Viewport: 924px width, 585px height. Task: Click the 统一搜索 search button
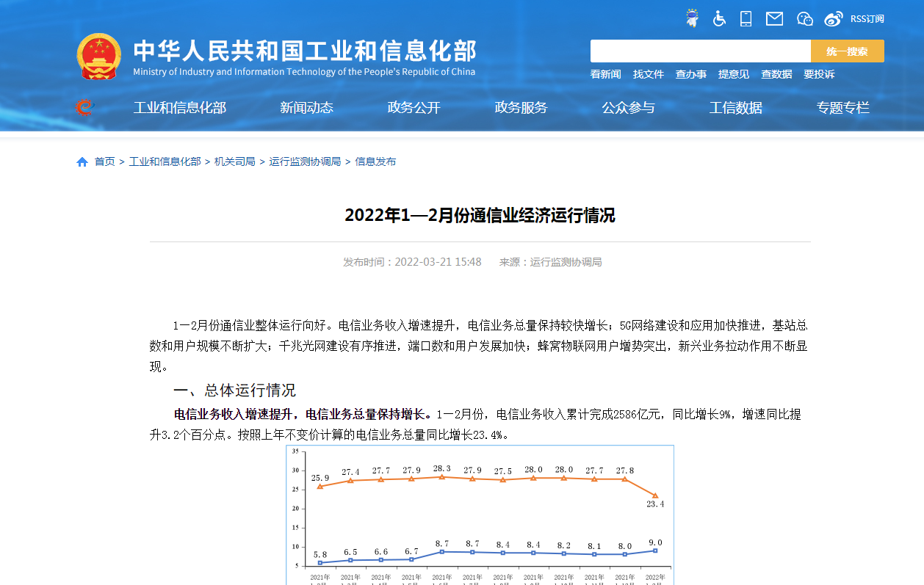coord(847,51)
